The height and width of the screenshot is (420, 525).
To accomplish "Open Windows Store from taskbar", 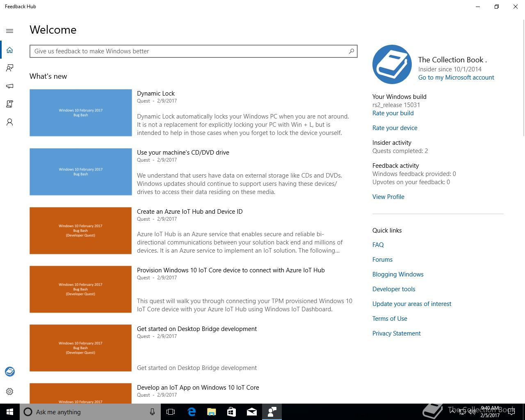I will [231, 412].
